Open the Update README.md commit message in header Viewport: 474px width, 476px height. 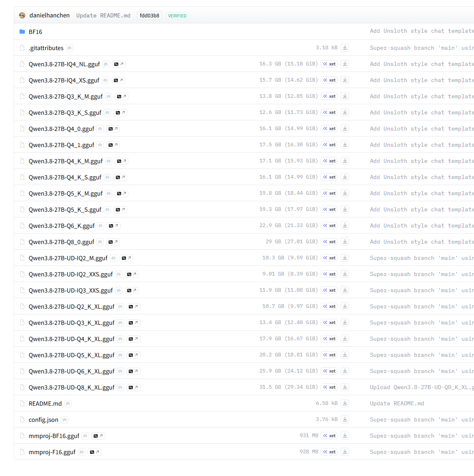(x=103, y=15)
